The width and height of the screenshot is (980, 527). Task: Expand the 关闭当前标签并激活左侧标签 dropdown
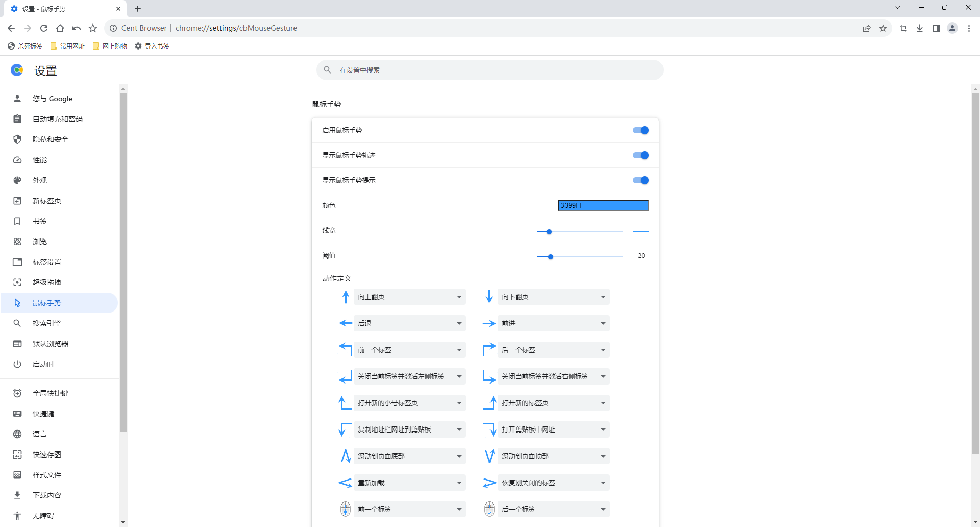pos(410,376)
